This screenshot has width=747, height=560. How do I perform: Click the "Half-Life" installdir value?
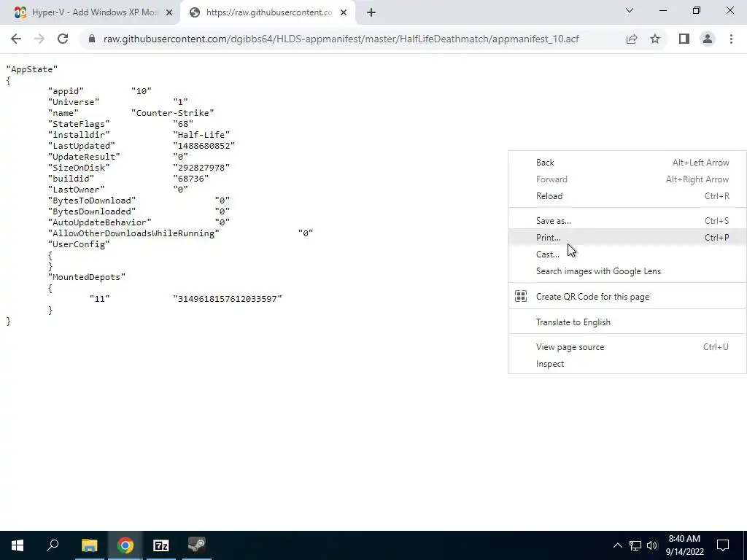[201, 135]
